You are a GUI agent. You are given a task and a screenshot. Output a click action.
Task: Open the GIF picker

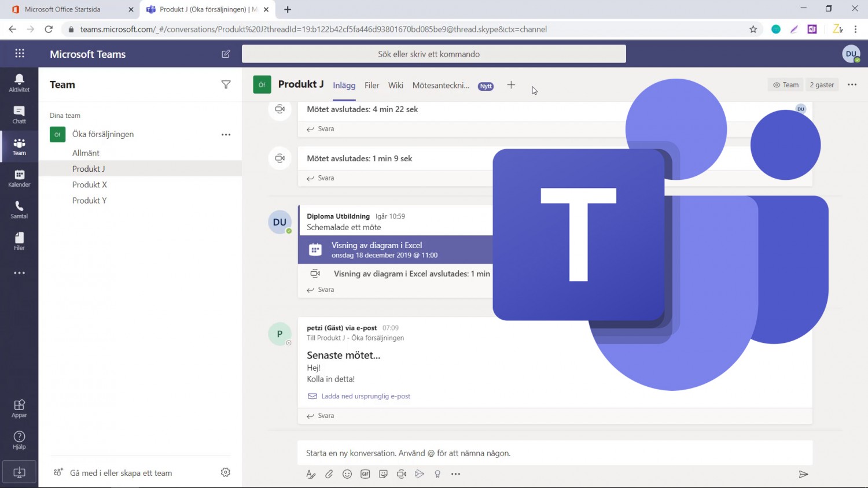[365, 474]
